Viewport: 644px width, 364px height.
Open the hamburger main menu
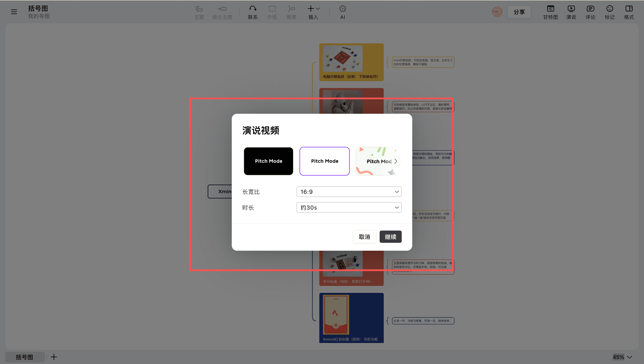click(14, 12)
